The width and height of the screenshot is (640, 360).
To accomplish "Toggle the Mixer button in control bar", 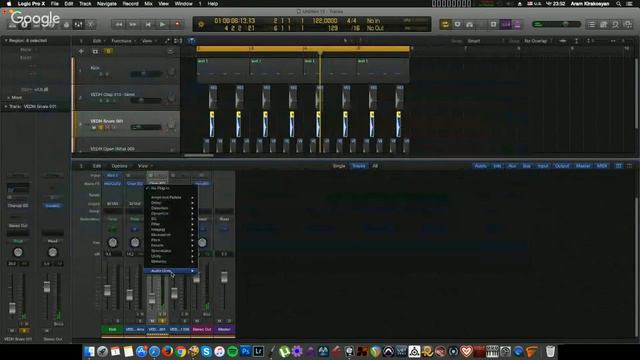I will (78, 25).
